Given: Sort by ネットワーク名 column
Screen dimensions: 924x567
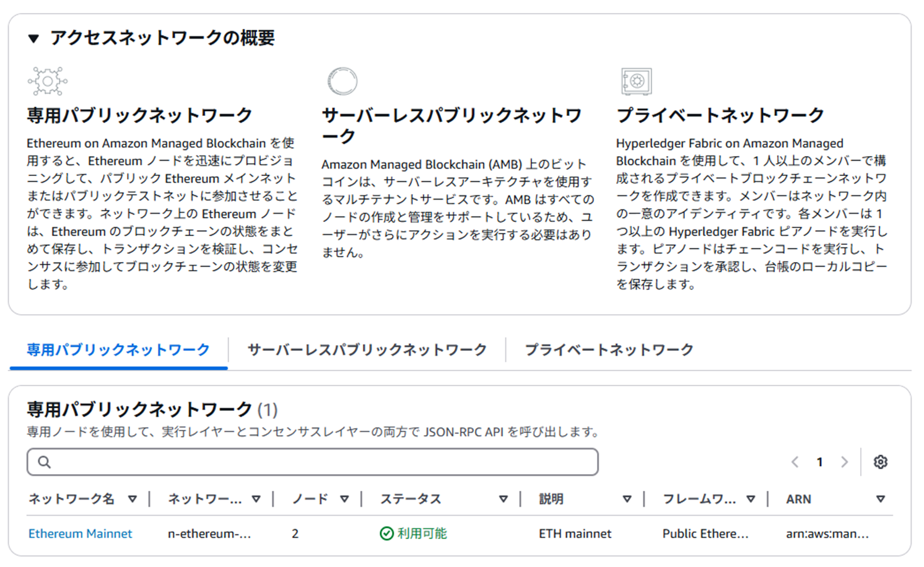Looking at the screenshot, I should (132, 499).
